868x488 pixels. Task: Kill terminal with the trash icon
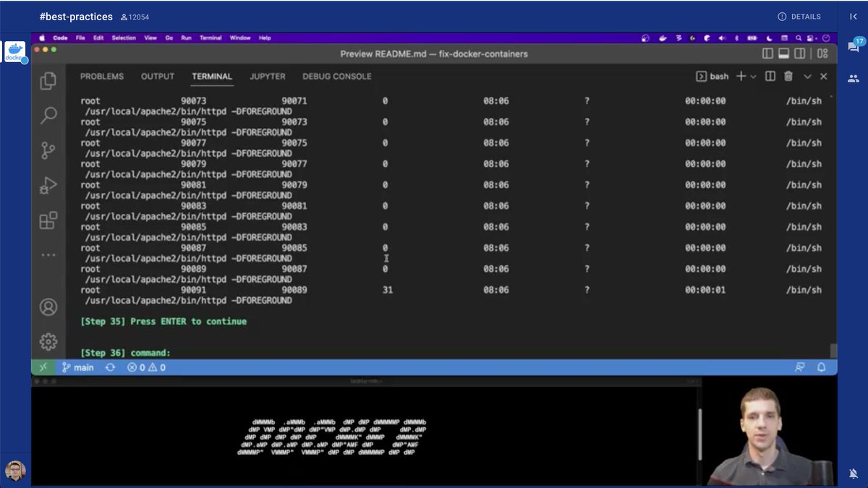(788, 76)
